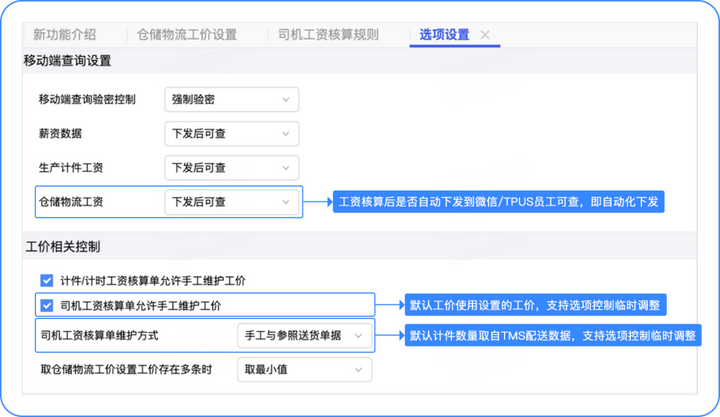
Task: Toggle 司机工资核算单允许手工维护工价 checkbox
Action: coord(46,305)
